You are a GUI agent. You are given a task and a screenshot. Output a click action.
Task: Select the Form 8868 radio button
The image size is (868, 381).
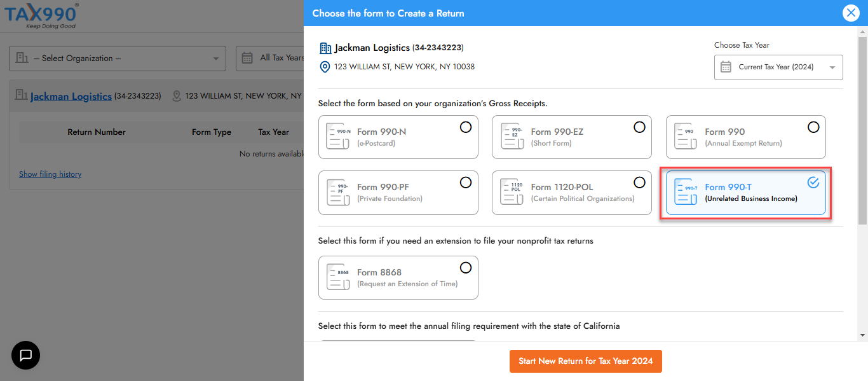[466, 268]
